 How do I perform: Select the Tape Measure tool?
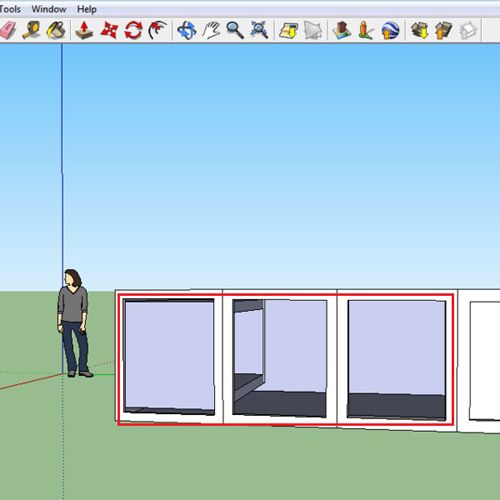[x=32, y=30]
